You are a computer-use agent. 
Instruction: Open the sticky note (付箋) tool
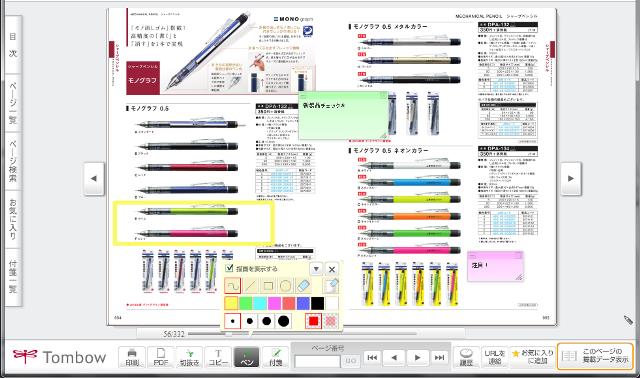pyautogui.click(x=276, y=357)
